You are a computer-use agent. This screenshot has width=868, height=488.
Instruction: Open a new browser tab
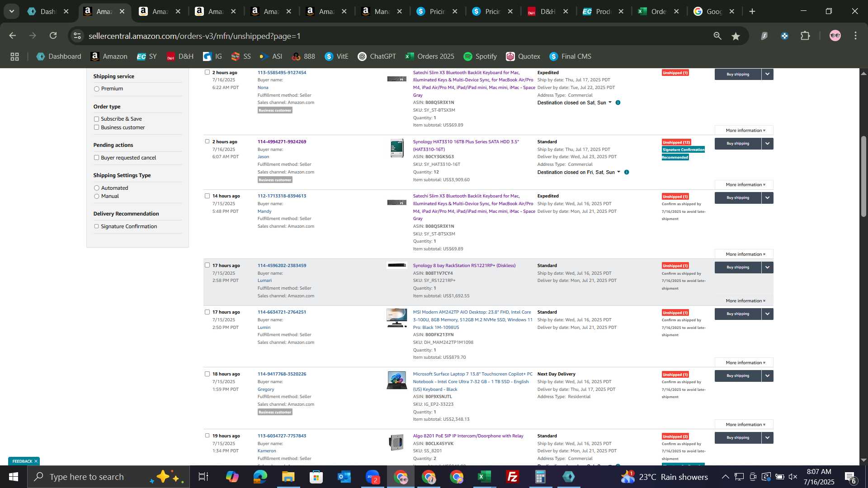click(x=752, y=11)
